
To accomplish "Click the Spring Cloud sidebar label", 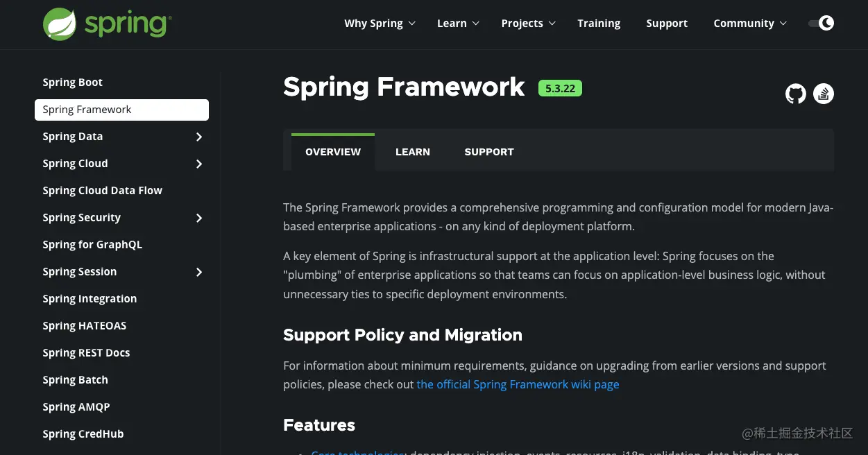I will tap(75, 164).
